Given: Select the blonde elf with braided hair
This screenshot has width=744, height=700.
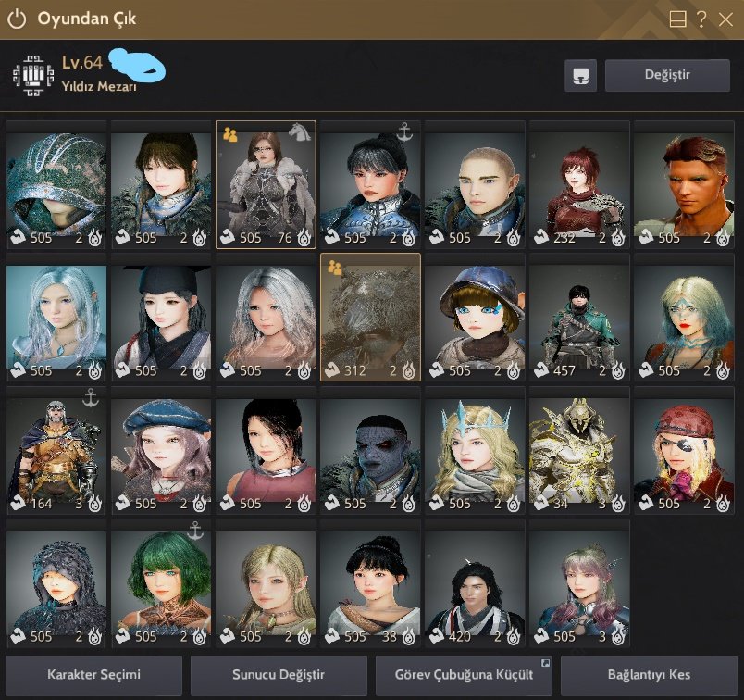Looking at the screenshot, I should pyautogui.click(x=266, y=583).
